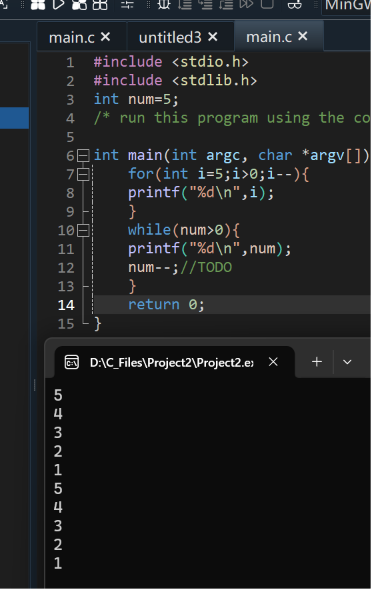Close the untitled3 tab
371x589 pixels.
(213, 37)
